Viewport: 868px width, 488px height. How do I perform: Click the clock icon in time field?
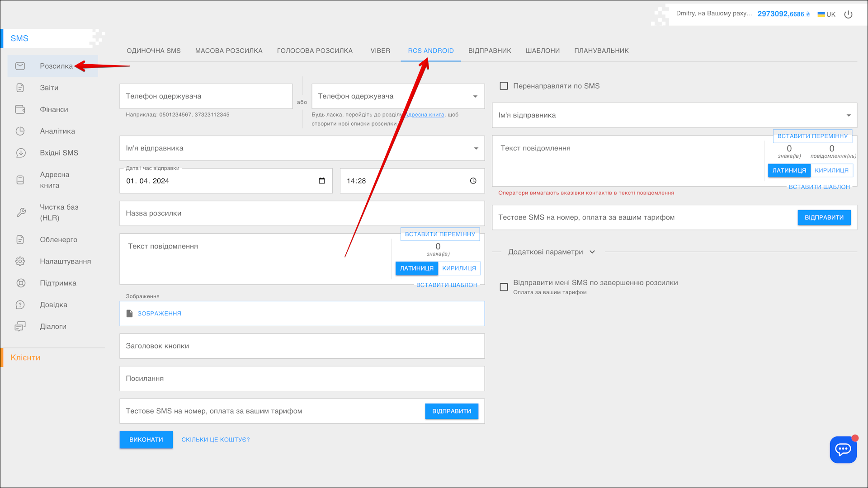[473, 181]
